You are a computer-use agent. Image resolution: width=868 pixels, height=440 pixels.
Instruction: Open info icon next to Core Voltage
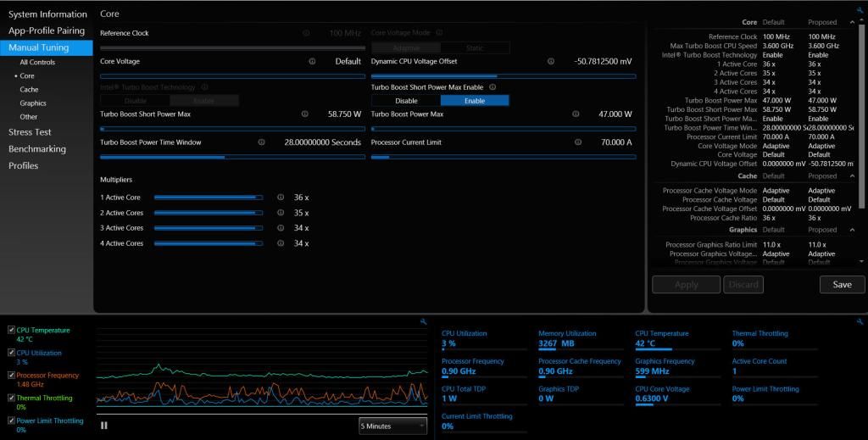tap(312, 61)
